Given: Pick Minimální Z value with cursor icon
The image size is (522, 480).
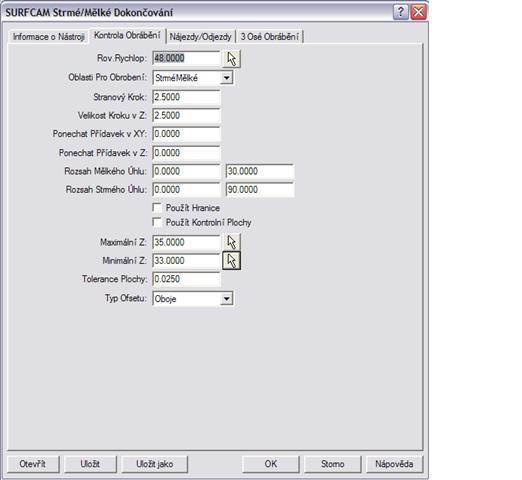Looking at the screenshot, I should [x=231, y=261].
